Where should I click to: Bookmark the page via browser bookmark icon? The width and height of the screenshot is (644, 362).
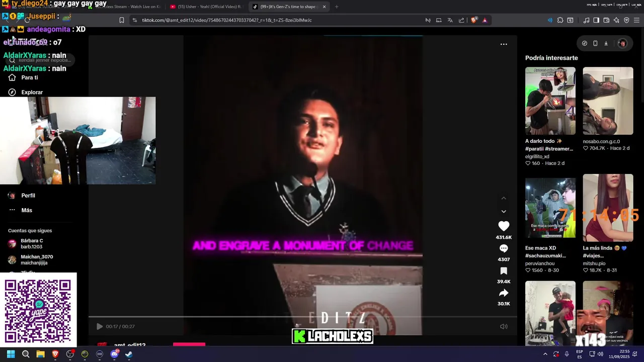(122, 20)
